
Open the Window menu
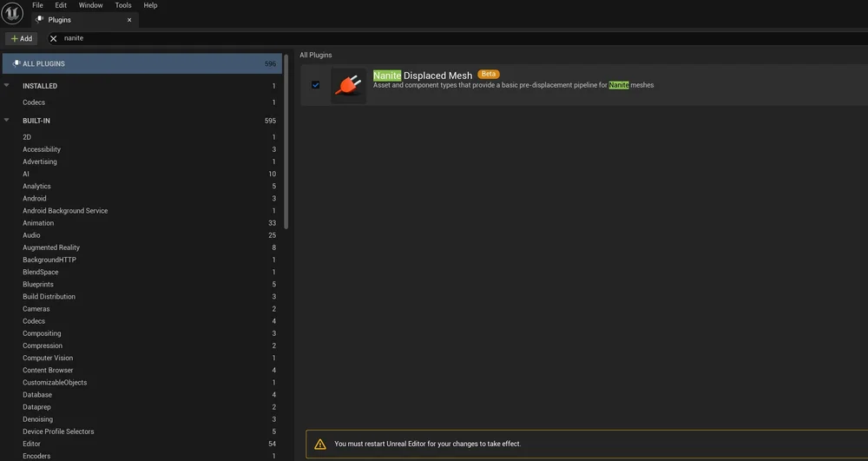click(91, 5)
